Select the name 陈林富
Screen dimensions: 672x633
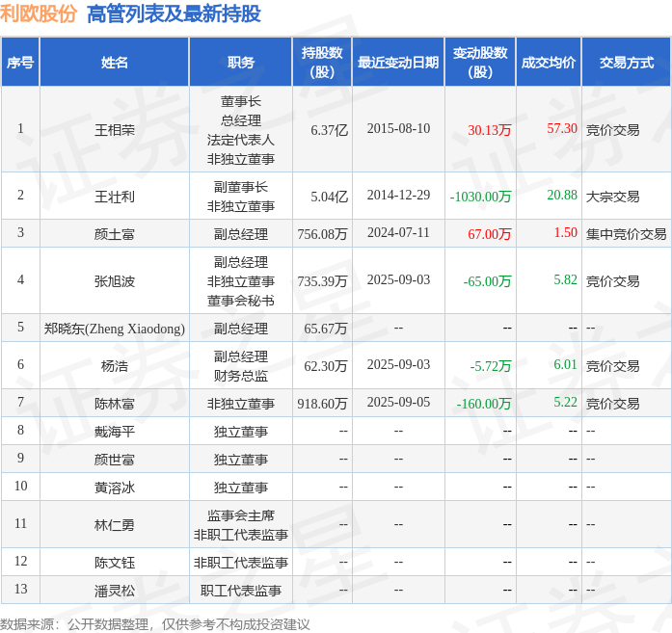pyautogui.click(x=115, y=404)
